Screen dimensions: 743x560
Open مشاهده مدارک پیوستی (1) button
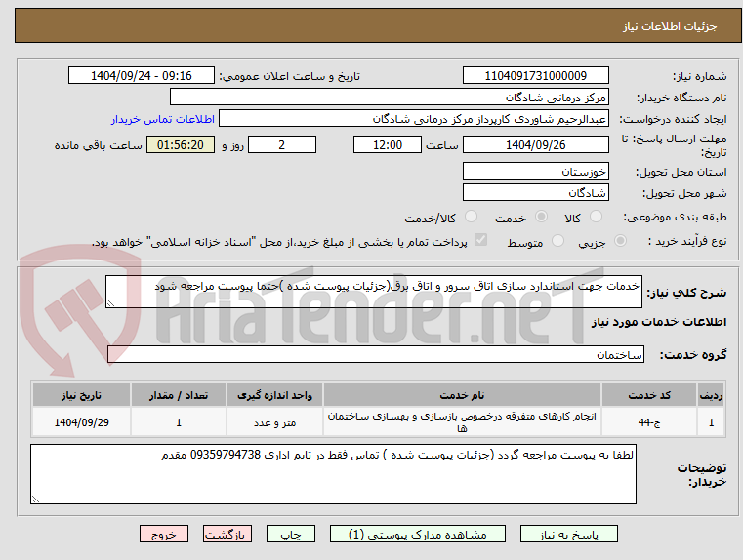tap(418, 534)
